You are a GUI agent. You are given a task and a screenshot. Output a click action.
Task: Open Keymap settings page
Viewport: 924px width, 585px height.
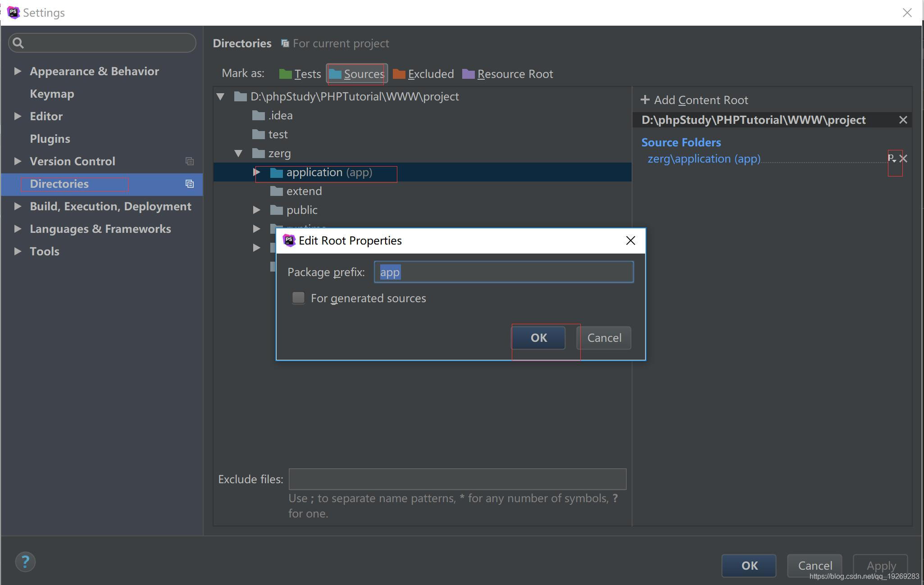point(52,94)
